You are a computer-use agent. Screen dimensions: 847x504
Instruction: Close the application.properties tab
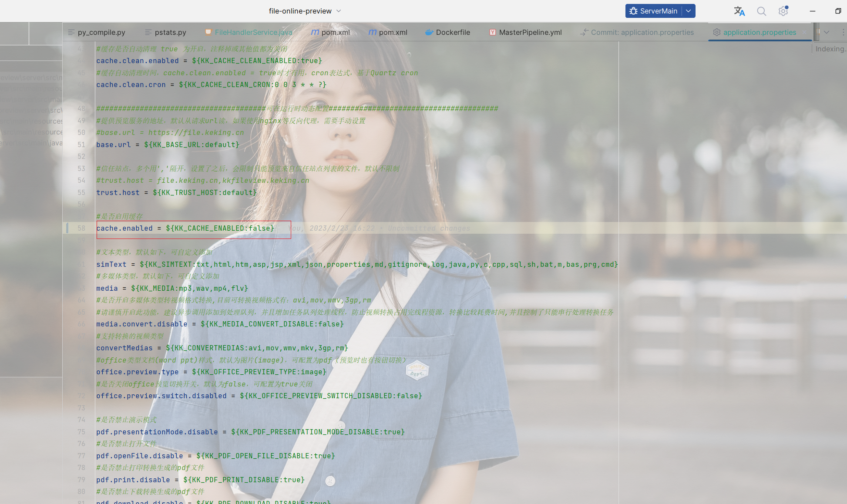(804, 32)
